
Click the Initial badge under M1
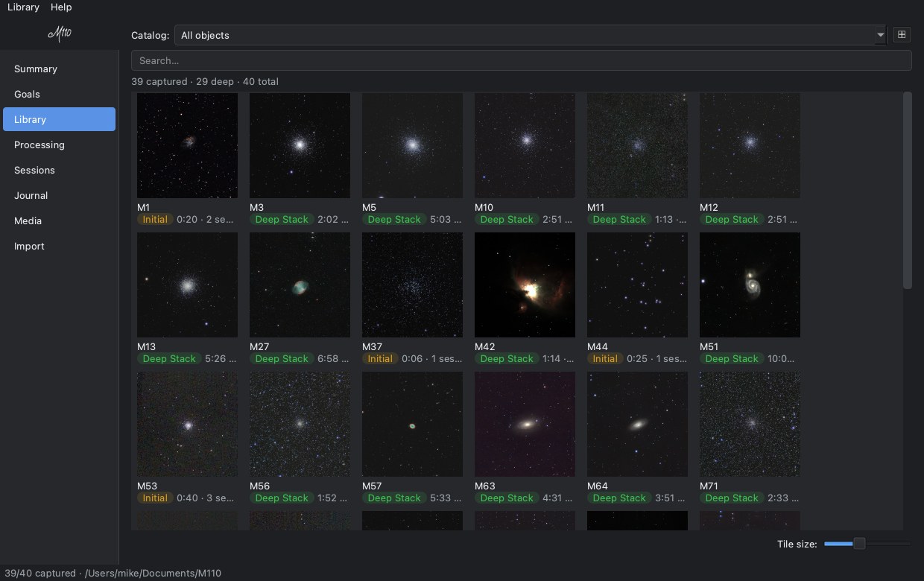tap(155, 220)
